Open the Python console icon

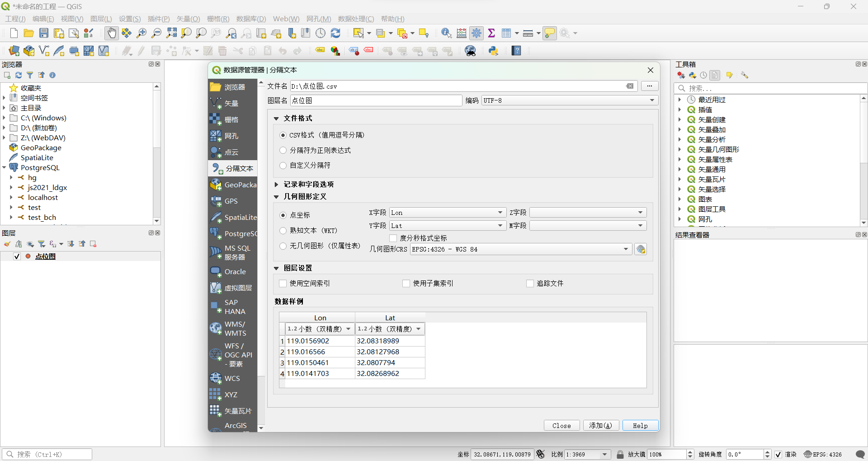tap(494, 51)
